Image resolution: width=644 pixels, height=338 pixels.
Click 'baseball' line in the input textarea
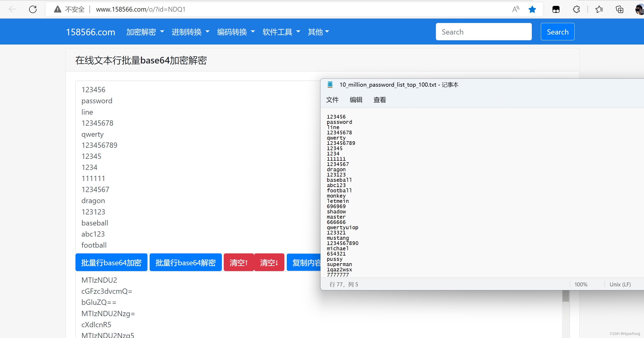click(95, 223)
